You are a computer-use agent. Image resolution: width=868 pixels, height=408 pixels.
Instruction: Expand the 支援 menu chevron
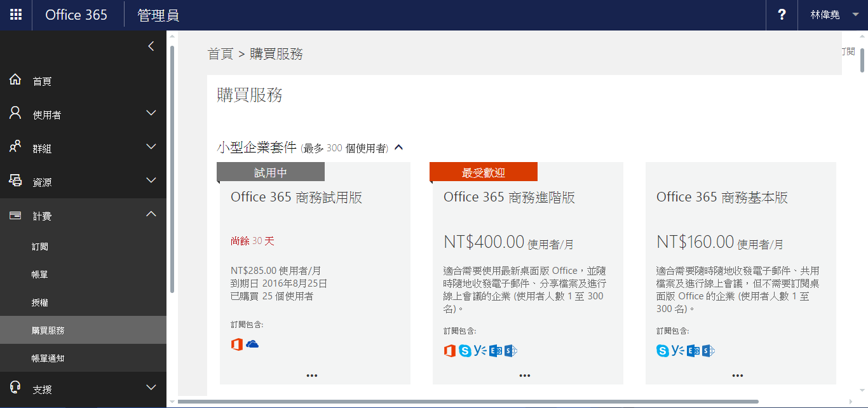tap(151, 387)
